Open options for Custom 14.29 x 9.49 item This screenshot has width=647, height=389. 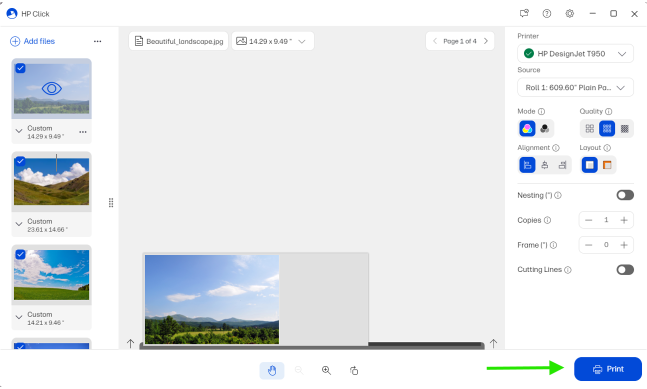(83, 132)
